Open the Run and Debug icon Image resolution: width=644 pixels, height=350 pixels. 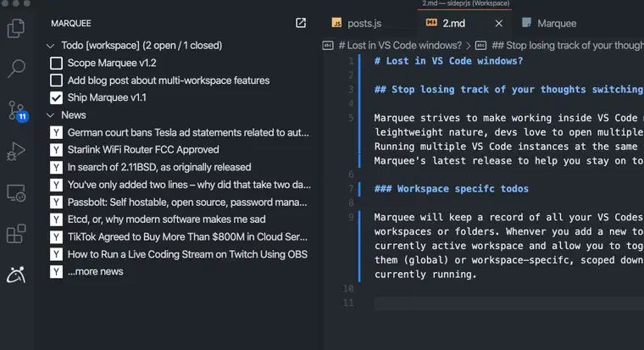coord(16,151)
